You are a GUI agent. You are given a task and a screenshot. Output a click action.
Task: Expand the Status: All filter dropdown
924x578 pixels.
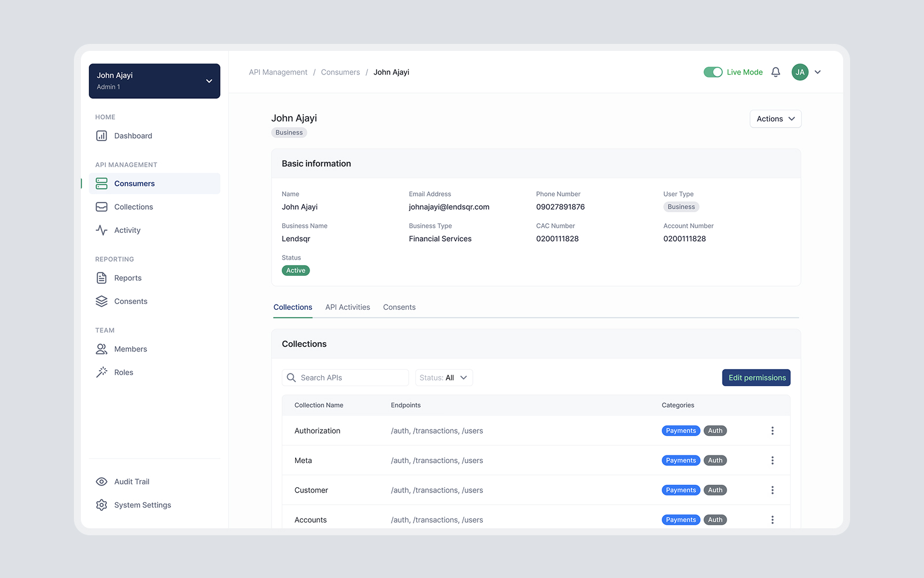click(x=444, y=377)
